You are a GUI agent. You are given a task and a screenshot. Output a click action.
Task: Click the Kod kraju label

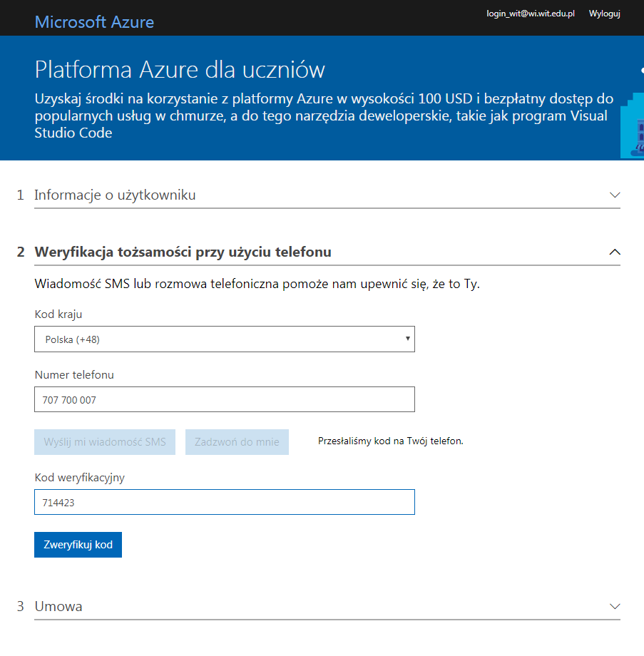tap(58, 314)
